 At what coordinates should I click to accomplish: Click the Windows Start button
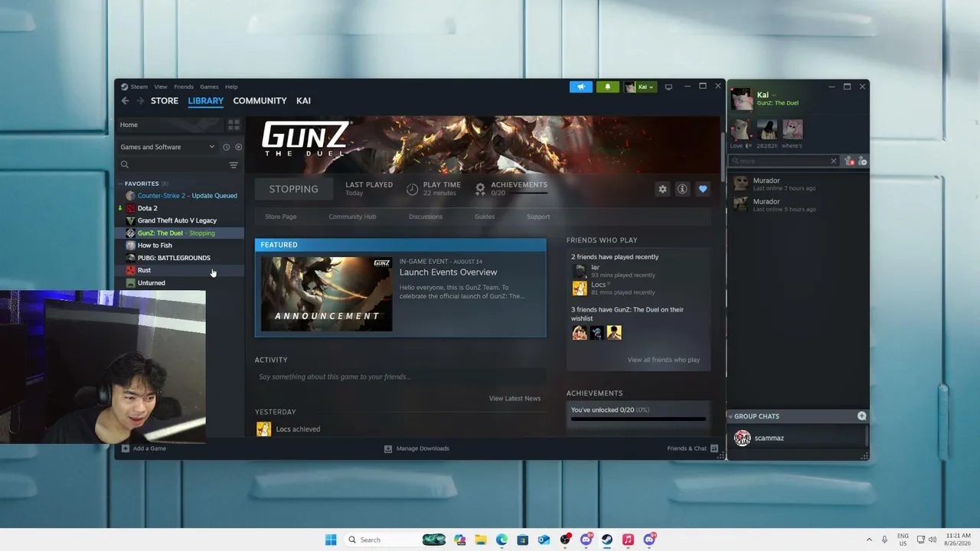coord(331,540)
